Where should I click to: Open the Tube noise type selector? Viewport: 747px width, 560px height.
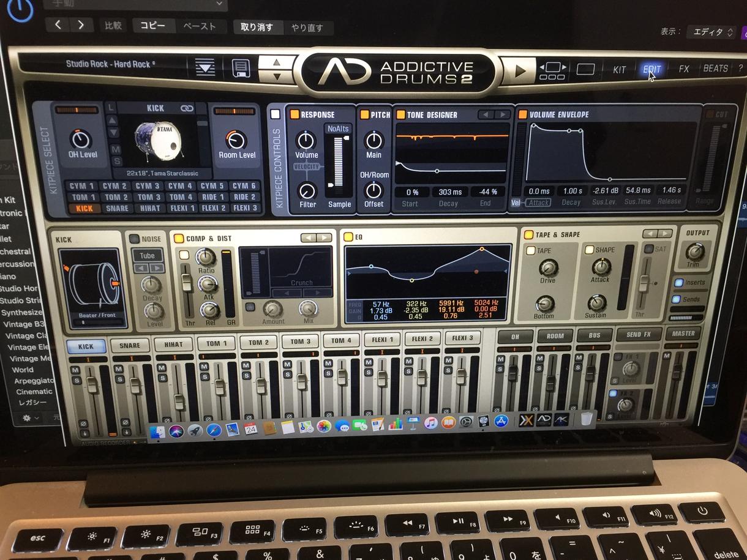147,255
